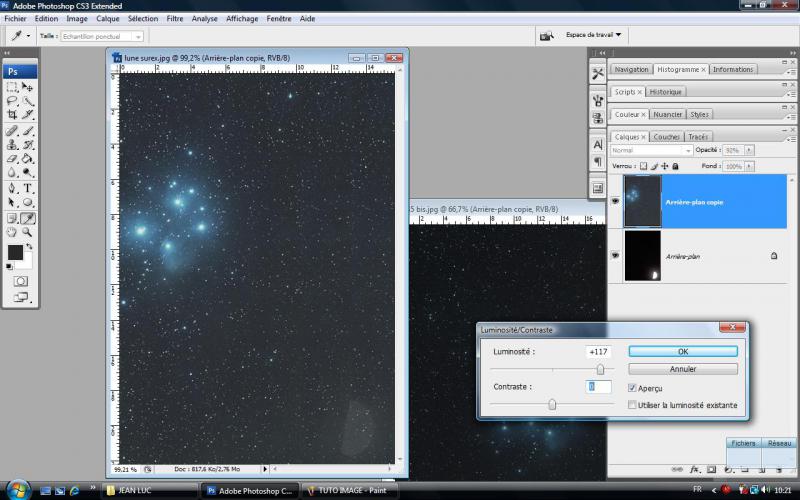Enable Utiliser la luminosité existante checkbox
The image size is (800, 500).
click(632, 405)
